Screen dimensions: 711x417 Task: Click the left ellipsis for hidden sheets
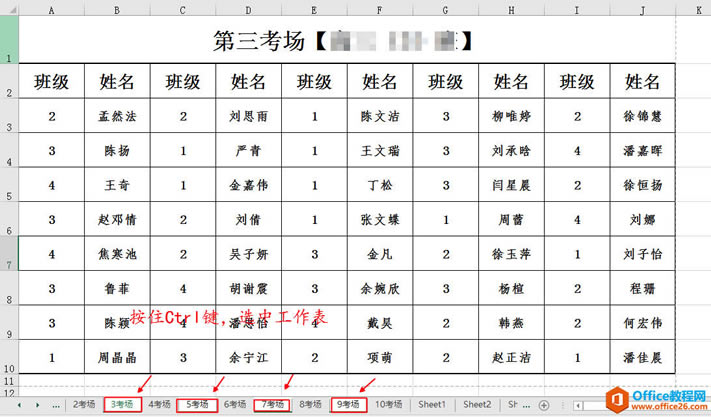tap(56, 406)
